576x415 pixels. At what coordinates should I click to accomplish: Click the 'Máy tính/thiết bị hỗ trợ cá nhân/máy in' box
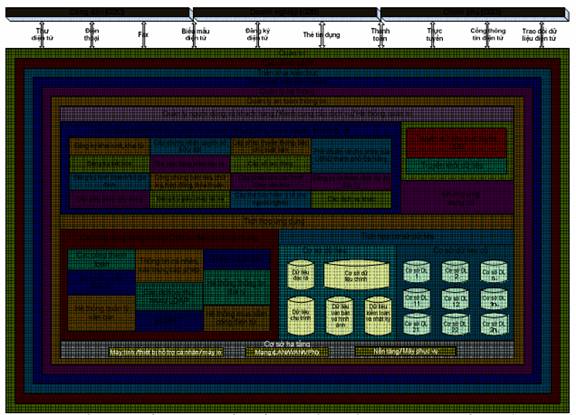166,352
